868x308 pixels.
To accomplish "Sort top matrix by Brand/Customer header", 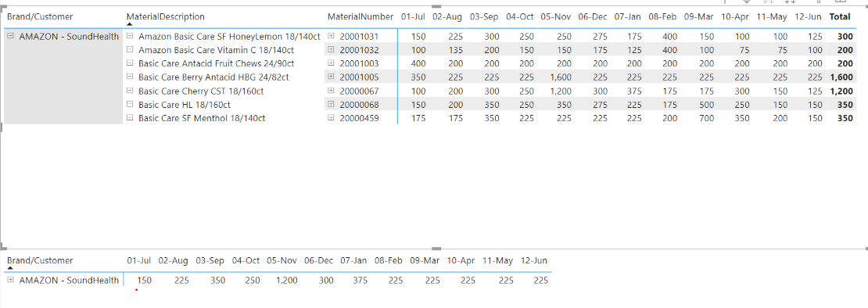I will pos(40,16).
